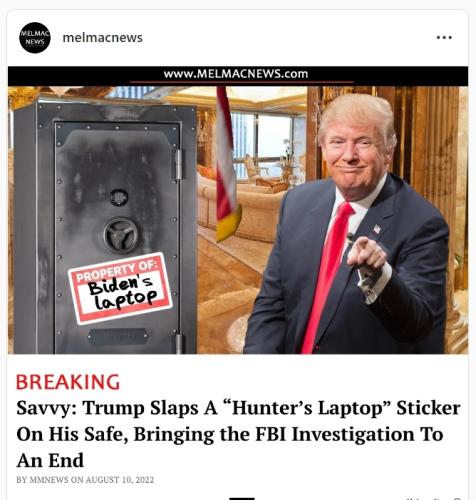Click the red BREAKING label

click(x=68, y=382)
